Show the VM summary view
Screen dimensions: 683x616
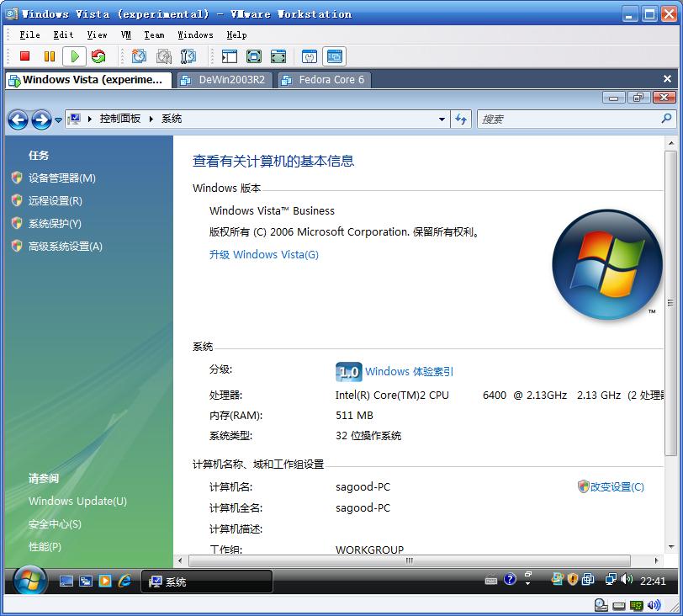(310, 56)
